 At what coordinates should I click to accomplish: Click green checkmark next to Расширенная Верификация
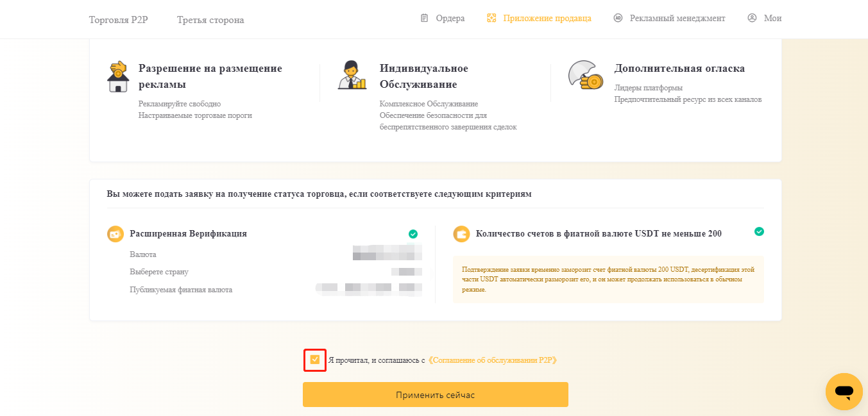point(413,234)
